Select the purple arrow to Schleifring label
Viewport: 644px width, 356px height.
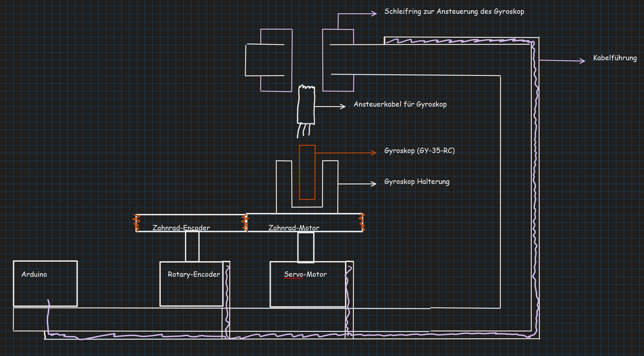(357, 14)
